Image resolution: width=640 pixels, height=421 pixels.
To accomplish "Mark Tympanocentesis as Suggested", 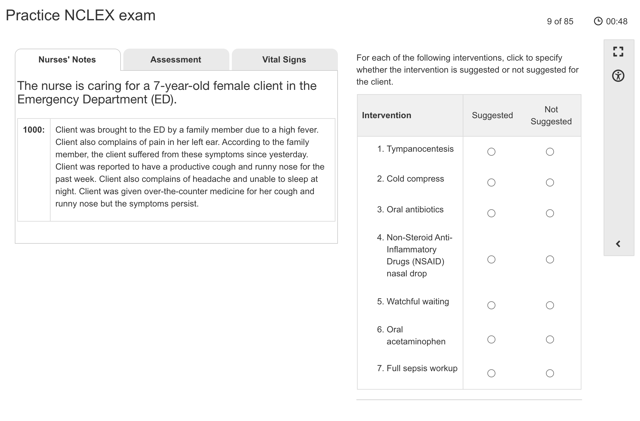I will point(491,152).
